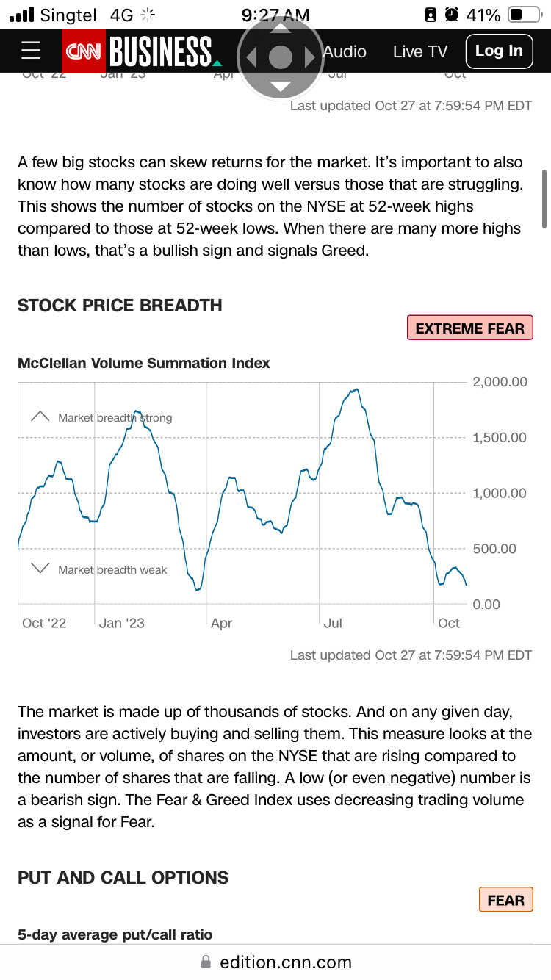Viewport: 551px width, 980px height.
Task: Open the hamburger navigation menu
Action: pos(31,51)
